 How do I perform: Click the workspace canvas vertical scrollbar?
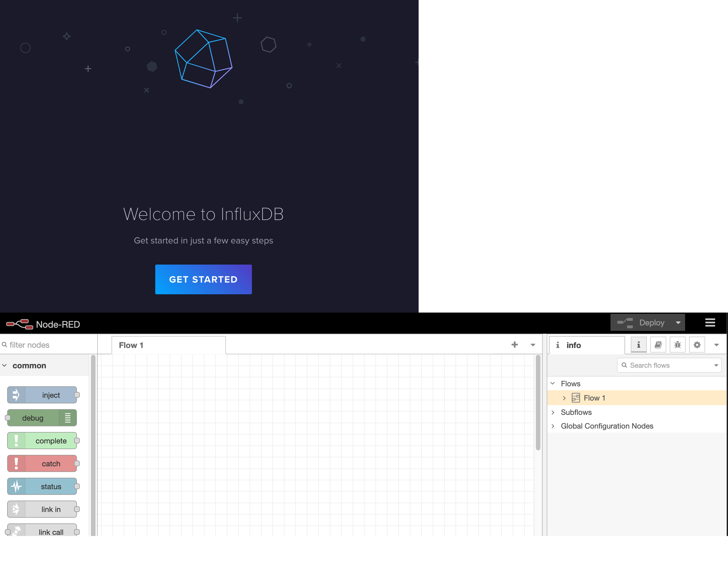tap(538, 403)
